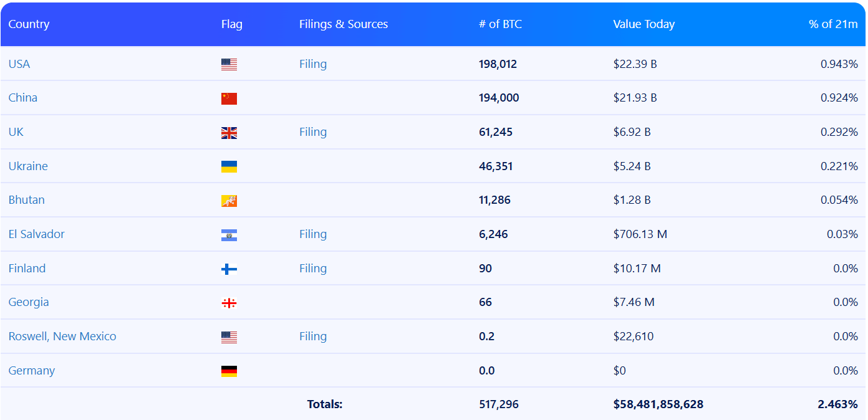Viewport: 868px width, 420px height.
Task: Sort by the '# of BTC' column header
Action: coord(500,24)
